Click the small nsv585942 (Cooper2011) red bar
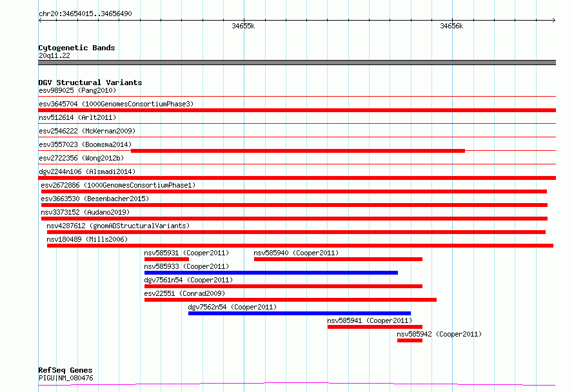Viewport: 574px width, 392px height. coord(410,340)
